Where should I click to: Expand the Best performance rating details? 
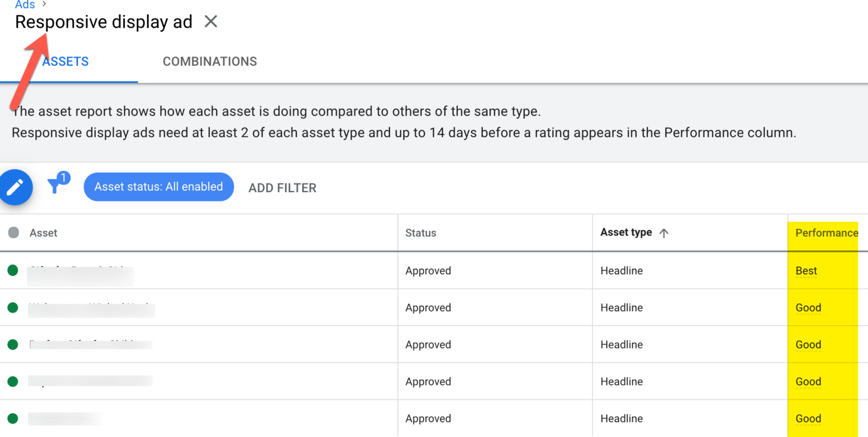[806, 271]
